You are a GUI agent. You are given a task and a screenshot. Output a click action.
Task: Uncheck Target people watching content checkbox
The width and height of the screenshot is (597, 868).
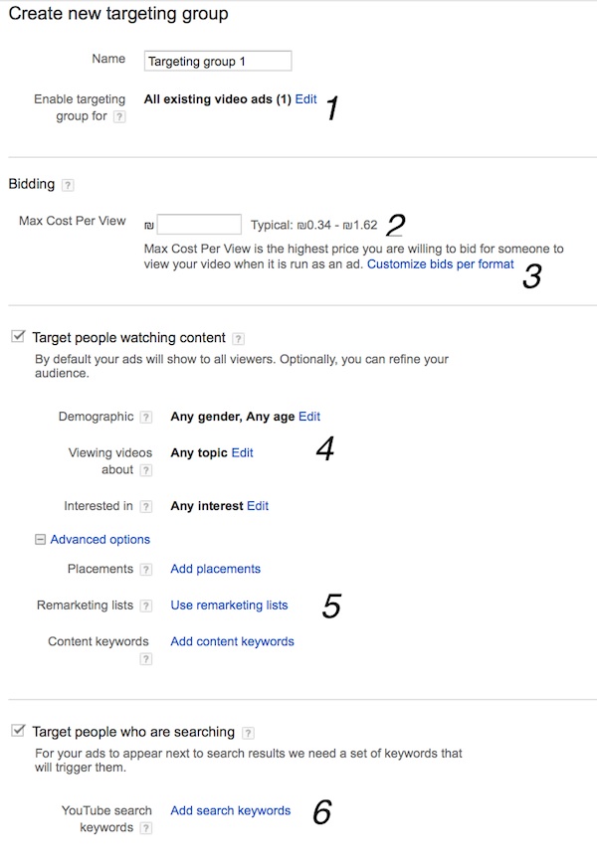(18, 337)
